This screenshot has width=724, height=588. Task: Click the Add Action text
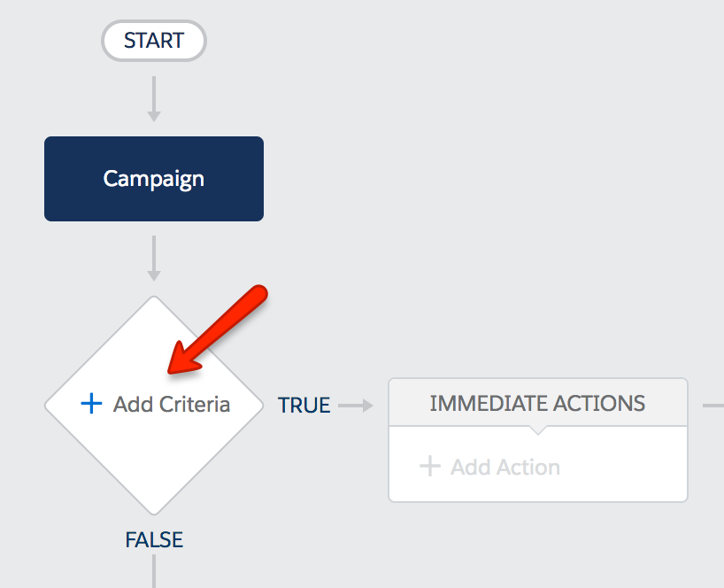coord(505,467)
